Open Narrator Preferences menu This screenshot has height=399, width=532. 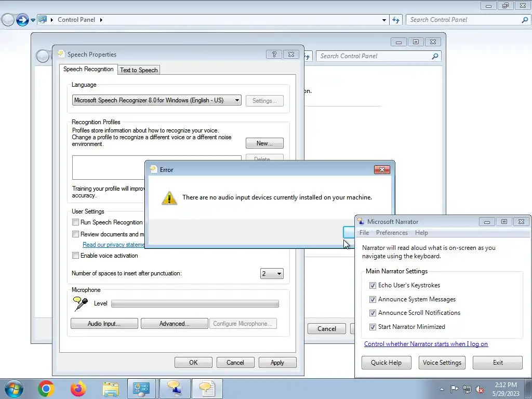[x=392, y=233]
